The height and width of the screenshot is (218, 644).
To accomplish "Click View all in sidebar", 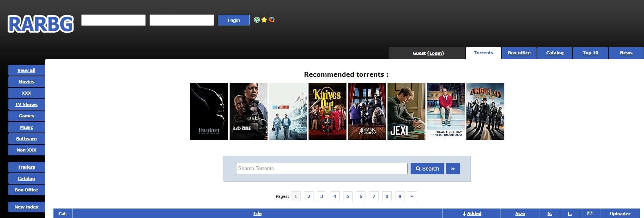I will pos(27,70).
